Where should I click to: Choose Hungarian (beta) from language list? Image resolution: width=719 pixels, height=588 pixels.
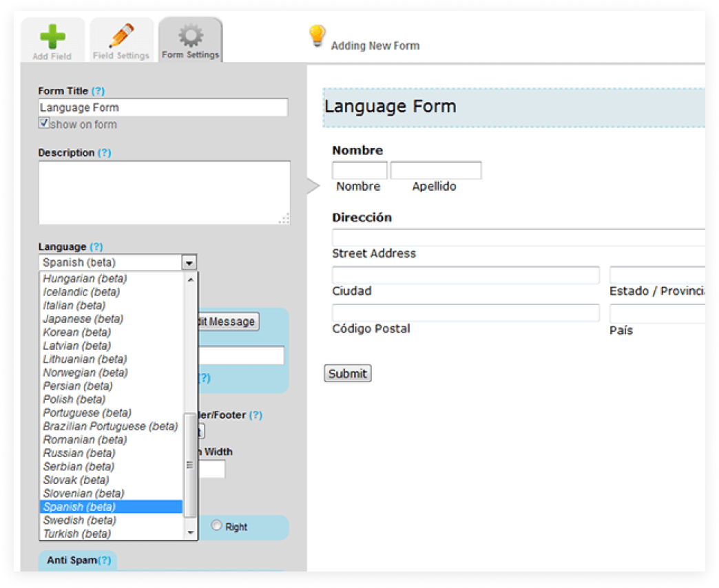pyautogui.click(x=85, y=279)
